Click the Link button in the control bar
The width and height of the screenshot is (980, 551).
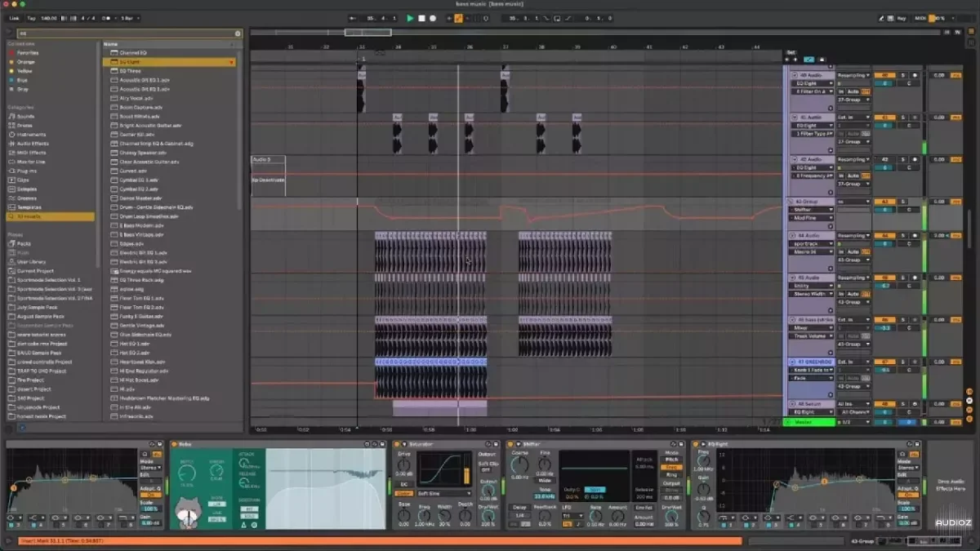coord(15,17)
